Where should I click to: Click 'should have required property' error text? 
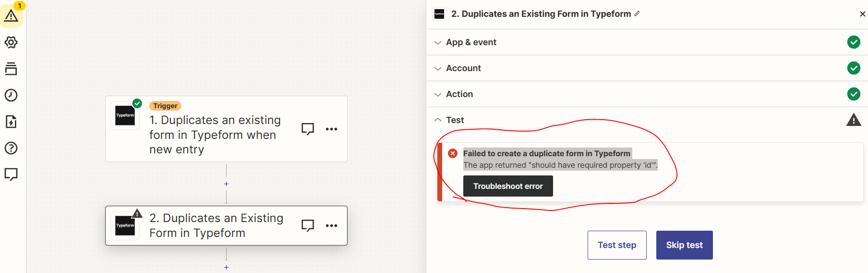(x=560, y=165)
